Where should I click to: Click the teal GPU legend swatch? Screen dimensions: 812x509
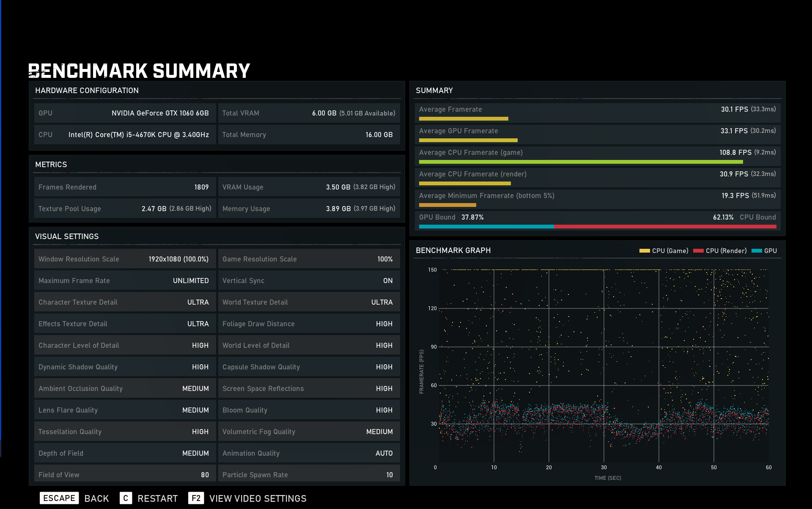pos(757,251)
